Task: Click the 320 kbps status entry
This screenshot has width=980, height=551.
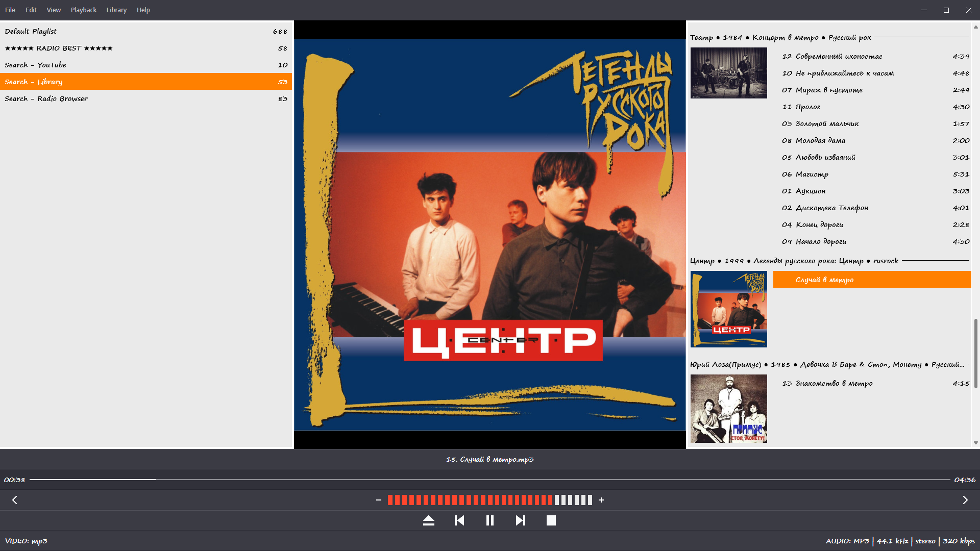Action: (x=959, y=541)
